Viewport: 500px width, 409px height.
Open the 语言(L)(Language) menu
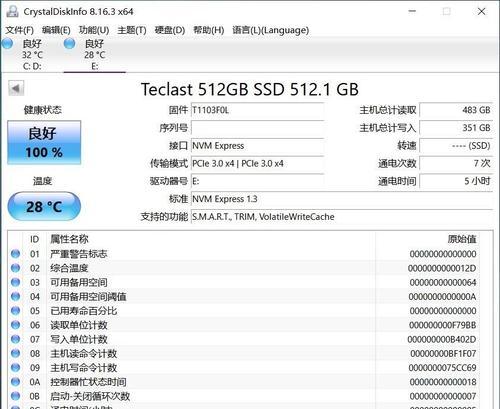[x=270, y=30]
